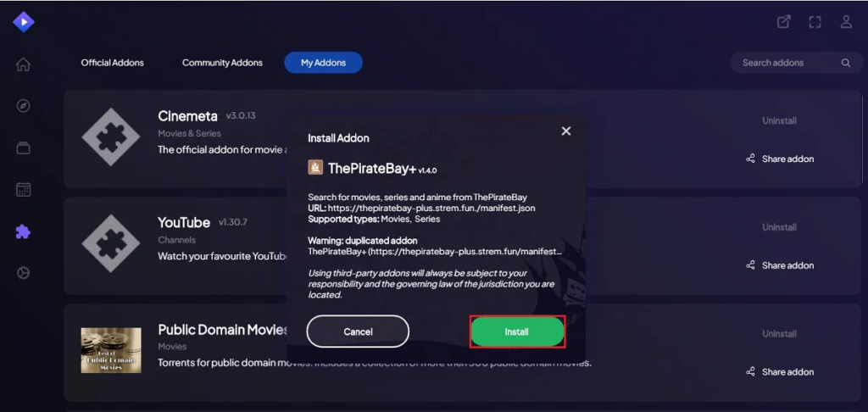
Task: Click the scrollbar on the addons list
Action: pos(864,138)
